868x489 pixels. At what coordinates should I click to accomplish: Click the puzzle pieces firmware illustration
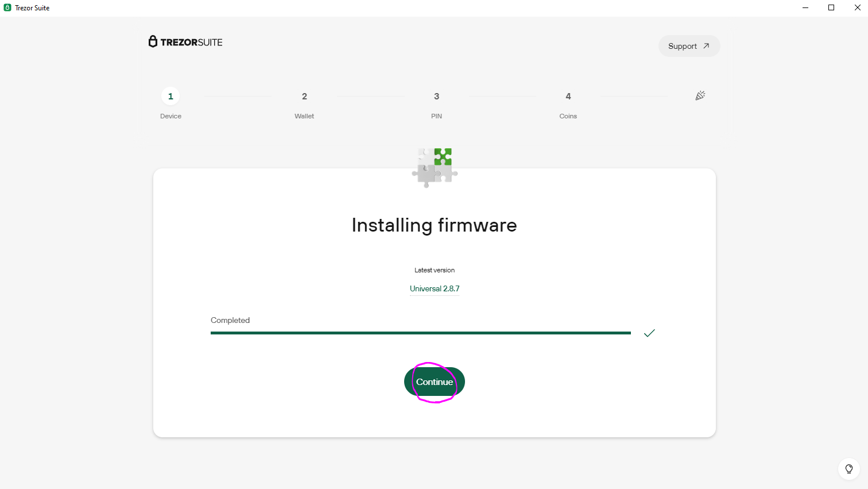tap(435, 167)
